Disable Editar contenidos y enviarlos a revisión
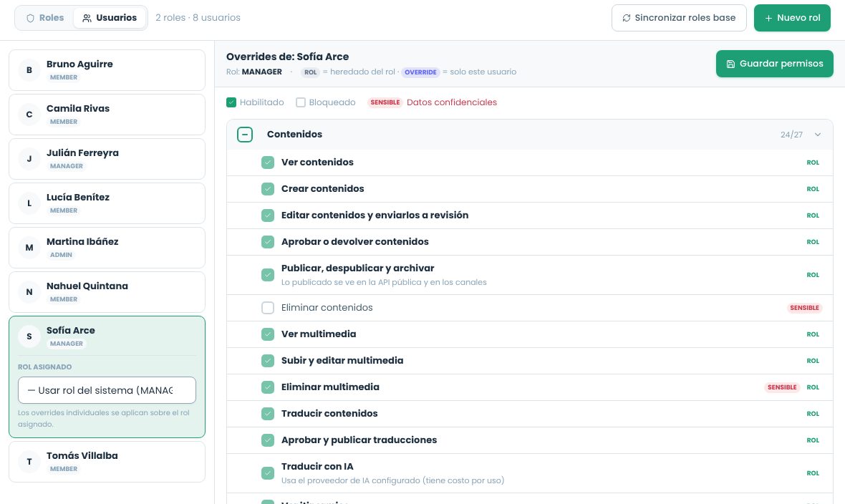 pos(268,215)
